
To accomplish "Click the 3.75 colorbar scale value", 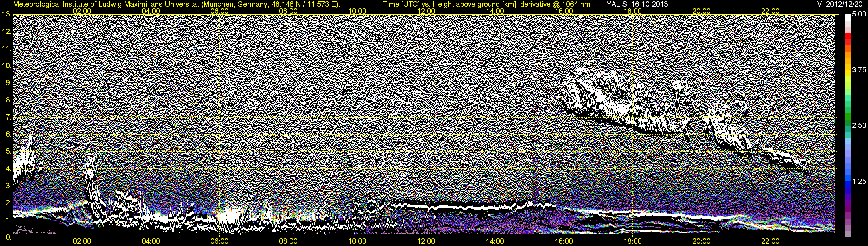I will [x=859, y=70].
